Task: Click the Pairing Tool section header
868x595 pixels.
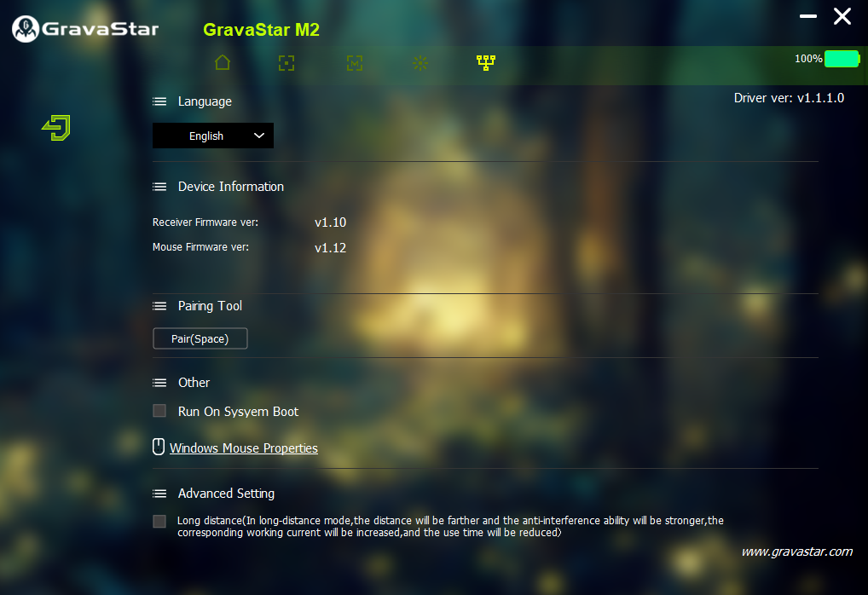Action: point(210,306)
